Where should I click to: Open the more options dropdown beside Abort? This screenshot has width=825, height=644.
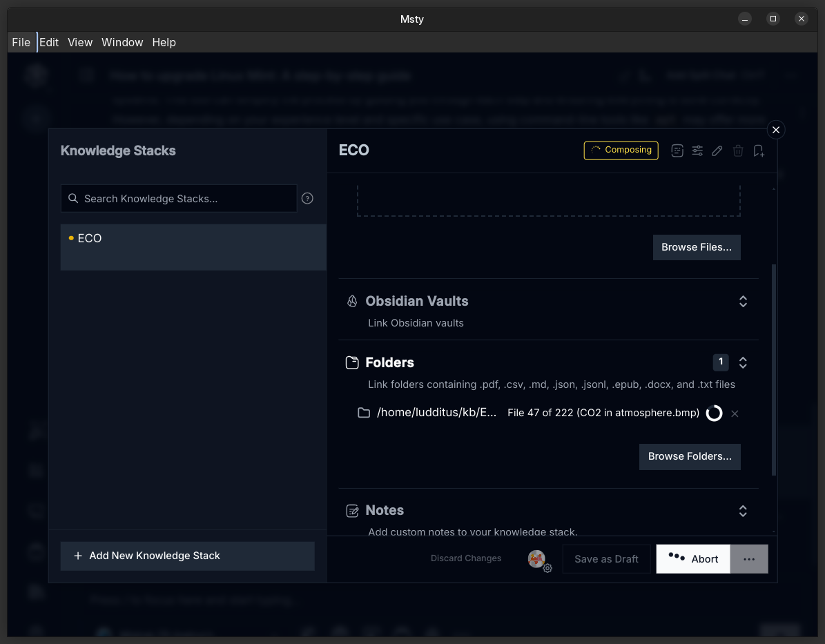click(x=749, y=559)
